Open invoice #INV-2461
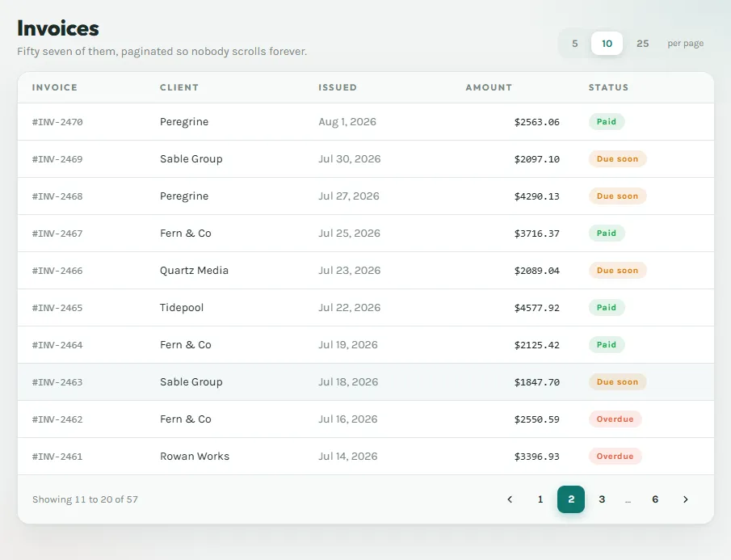The image size is (731, 560). [x=57, y=457]
